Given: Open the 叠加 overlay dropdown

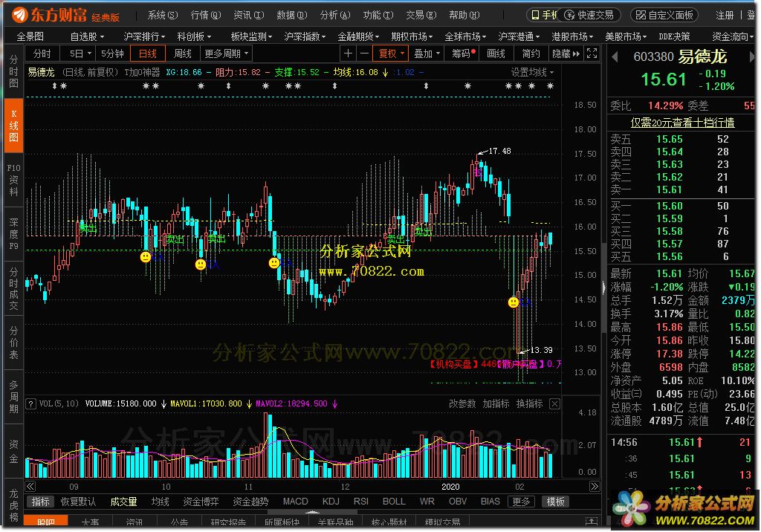Looking at the screenshot, I should pyautogui.click(x=426, y=53).
